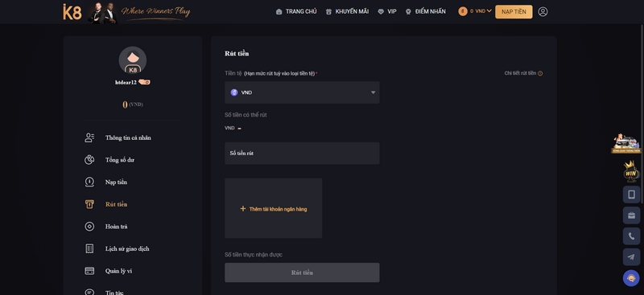
Task: Click the help icon beside Chi tiết rút tiền
Action: tap(540, 73)
